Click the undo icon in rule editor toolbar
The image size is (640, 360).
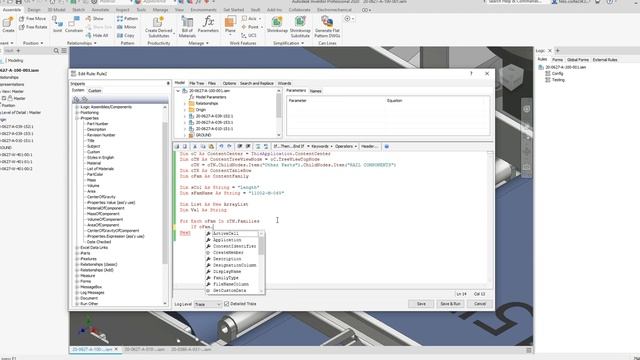click(221, 146)
